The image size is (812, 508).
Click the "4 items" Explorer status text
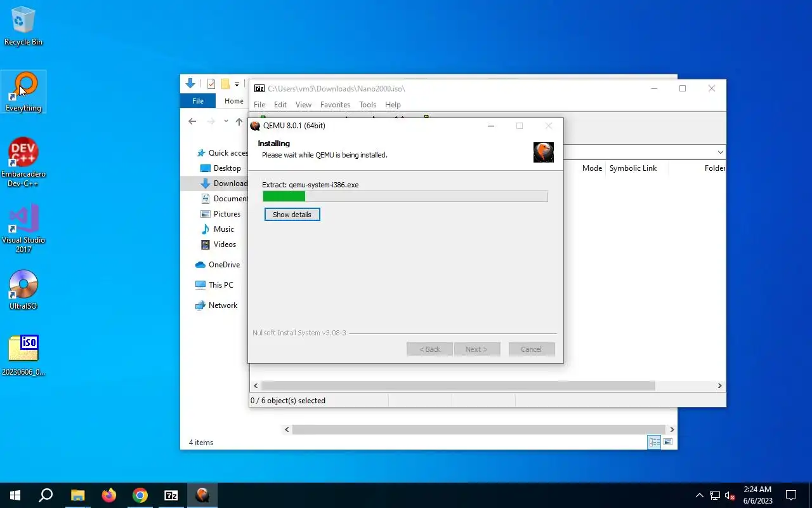[x=201, y=443]
